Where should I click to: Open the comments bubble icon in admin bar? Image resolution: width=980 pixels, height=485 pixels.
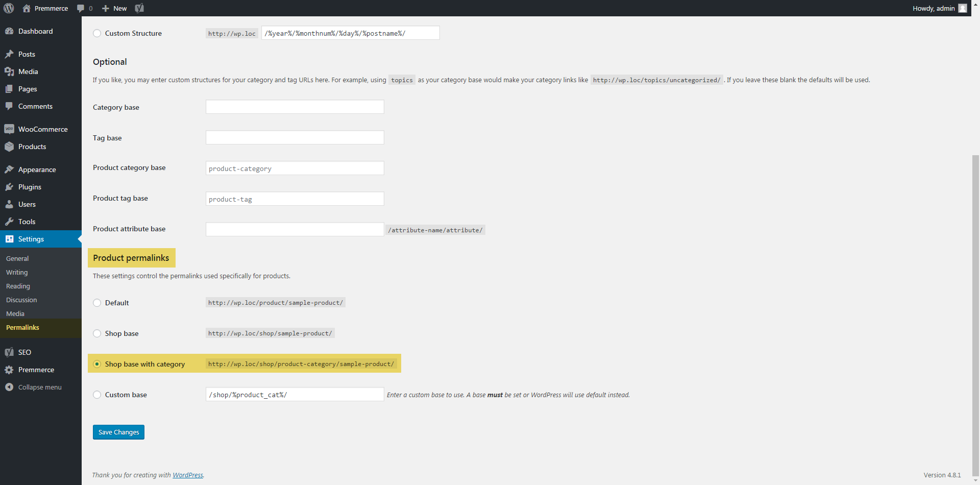pos(81,8)
